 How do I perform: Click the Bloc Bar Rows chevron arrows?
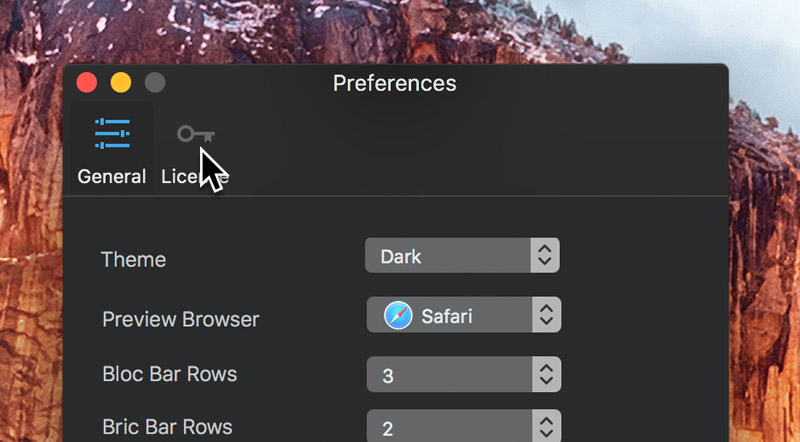click(x=546, y=374)
